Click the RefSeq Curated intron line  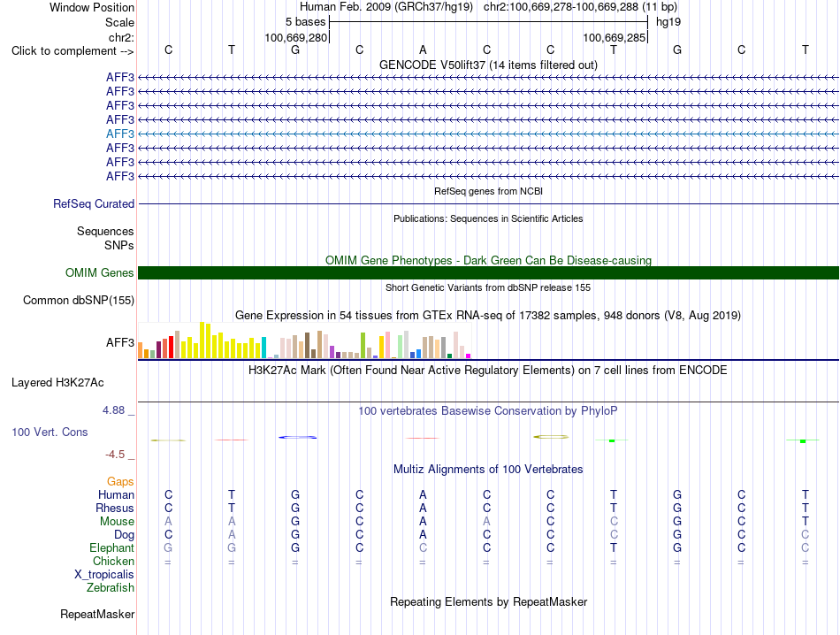pos(488,203)
